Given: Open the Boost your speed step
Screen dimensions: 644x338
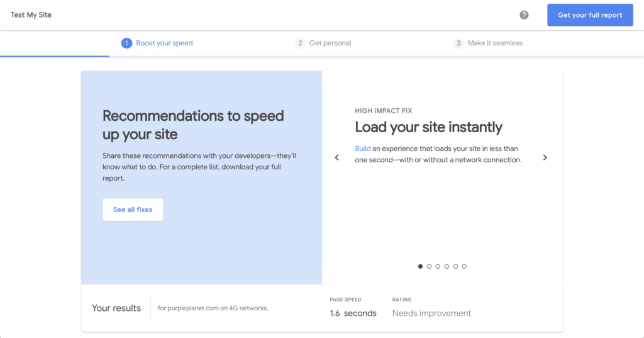Looking at the screenshot, I should (157, 43).
